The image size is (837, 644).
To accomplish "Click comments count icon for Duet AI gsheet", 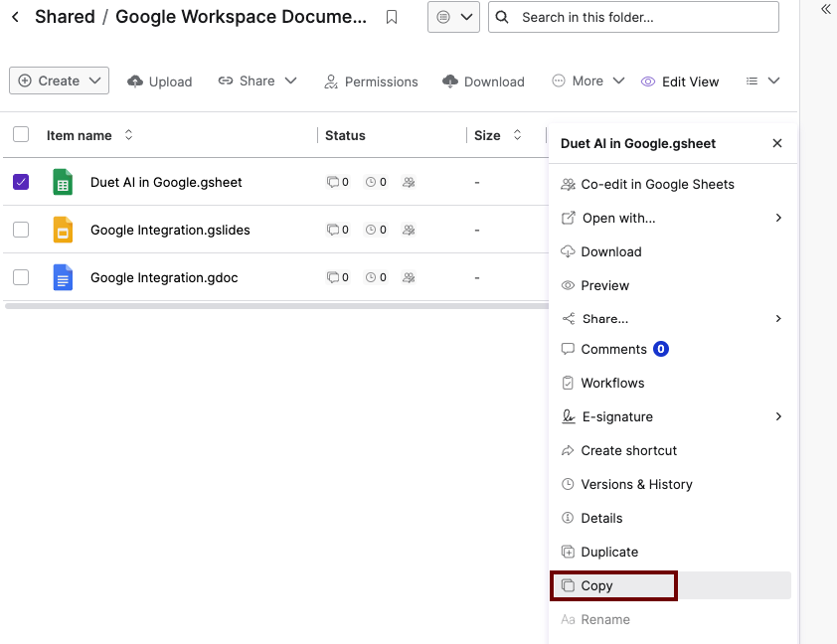I will pos(338,182).
